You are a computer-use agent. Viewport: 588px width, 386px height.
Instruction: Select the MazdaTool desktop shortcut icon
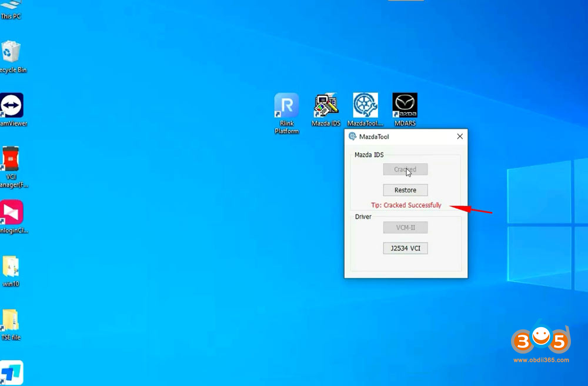pyautogui.click(x=365, y=109)
